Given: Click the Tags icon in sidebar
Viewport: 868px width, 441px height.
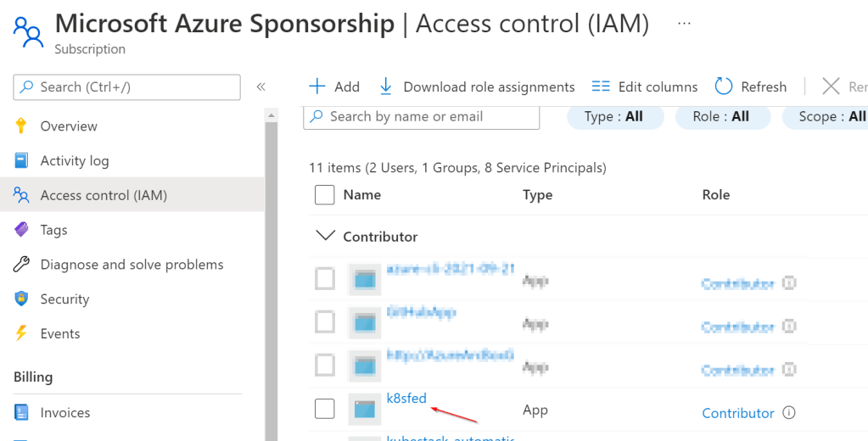Looking at the screenshot, I should [x=22, y=230].
